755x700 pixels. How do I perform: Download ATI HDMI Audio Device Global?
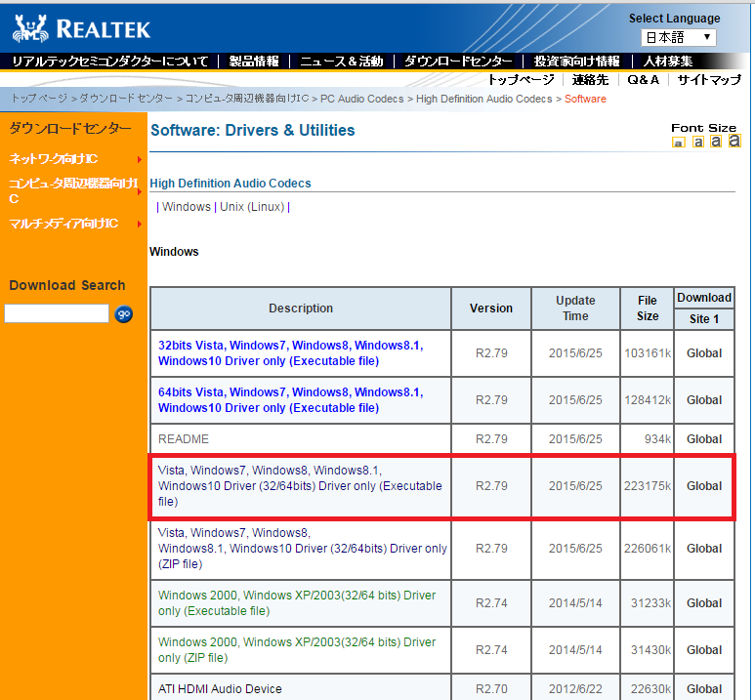pyautogui.click(x=704, y=689)
